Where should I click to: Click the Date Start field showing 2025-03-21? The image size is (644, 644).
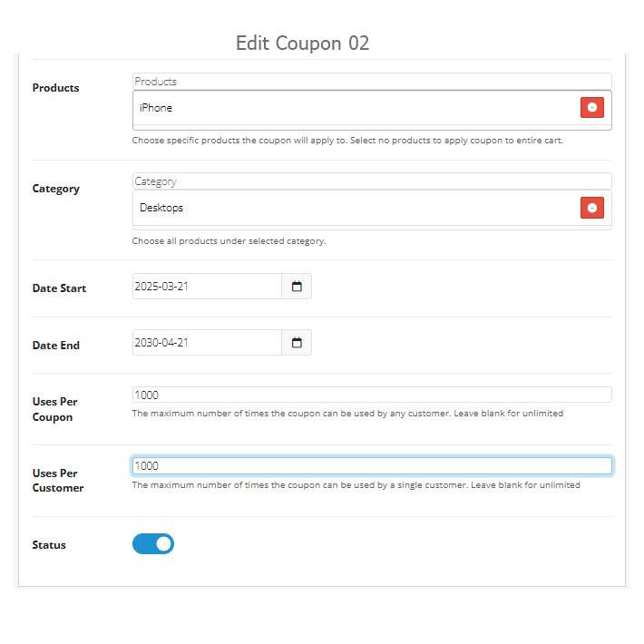(207, 287)
